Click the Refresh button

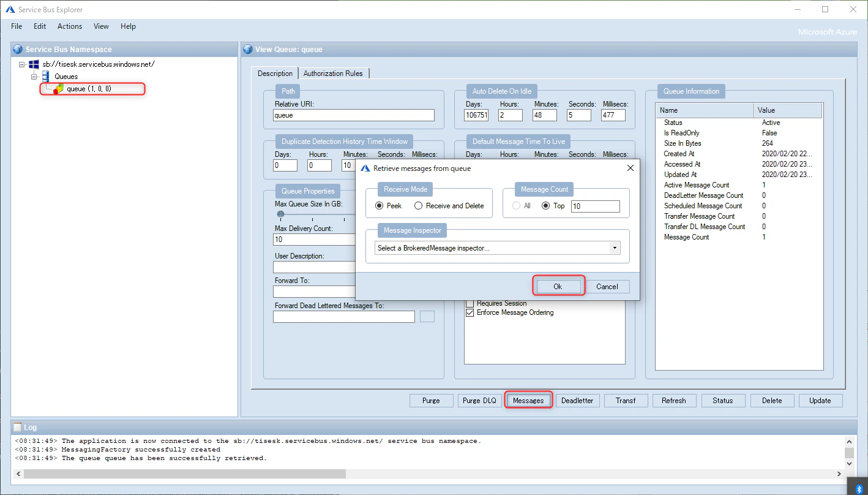pyautogui.click(x=674, y=401)
